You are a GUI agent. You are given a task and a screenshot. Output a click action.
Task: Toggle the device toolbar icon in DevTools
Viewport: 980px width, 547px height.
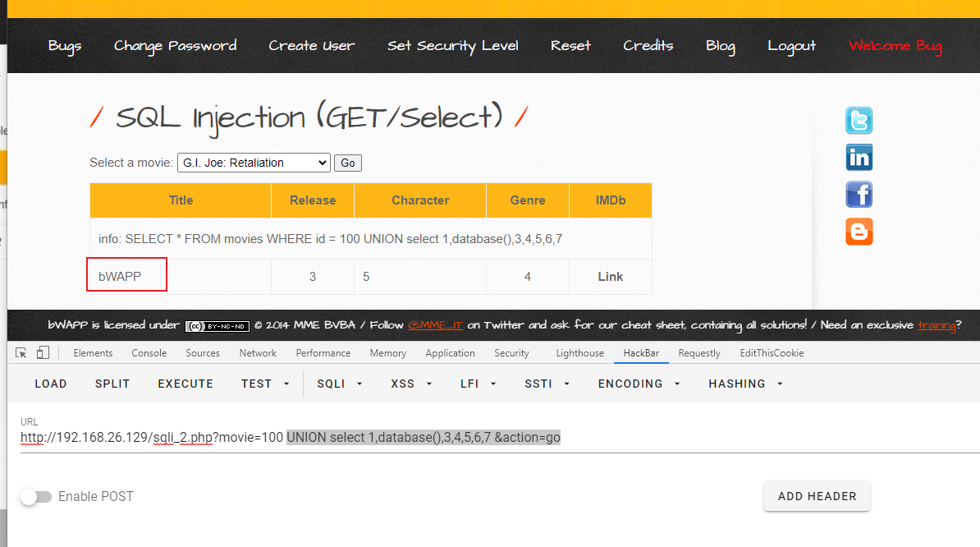pyautogui.click(x=43, y=353)
